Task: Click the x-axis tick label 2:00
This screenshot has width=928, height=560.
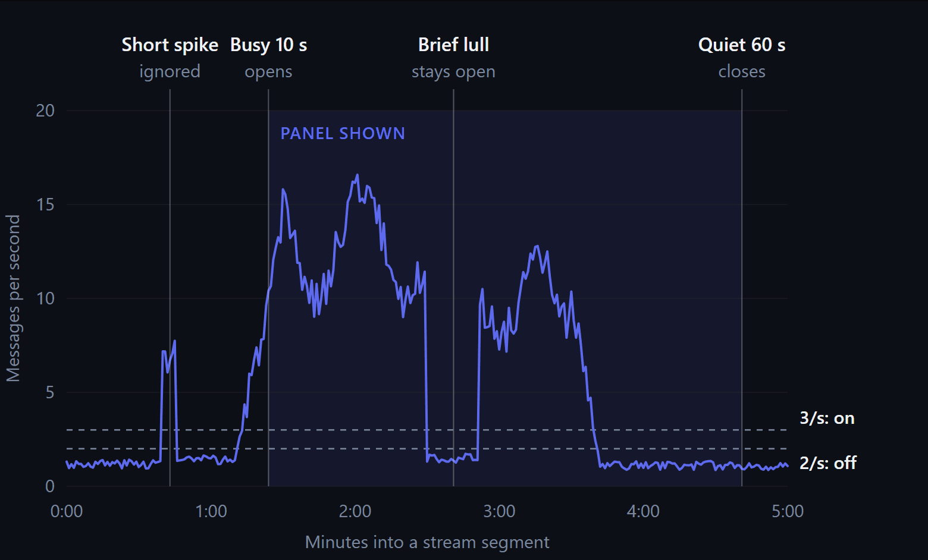Action: [x=355, y=511]
